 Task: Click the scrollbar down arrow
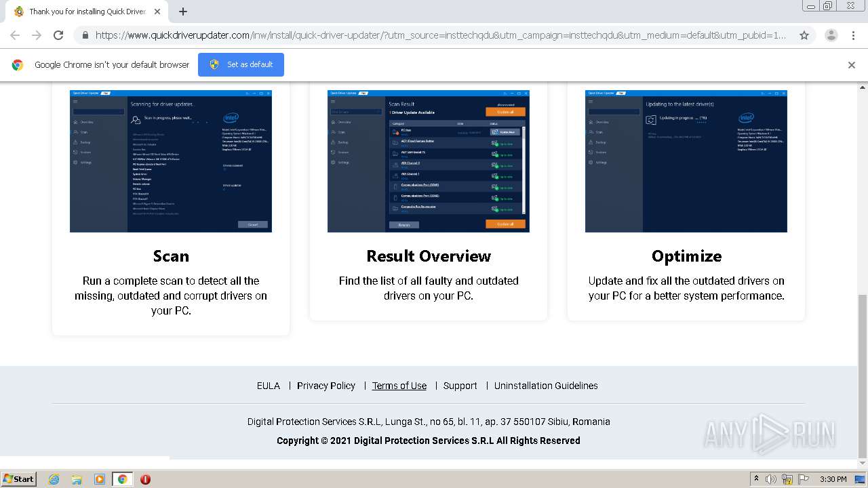tap(863, 464)
